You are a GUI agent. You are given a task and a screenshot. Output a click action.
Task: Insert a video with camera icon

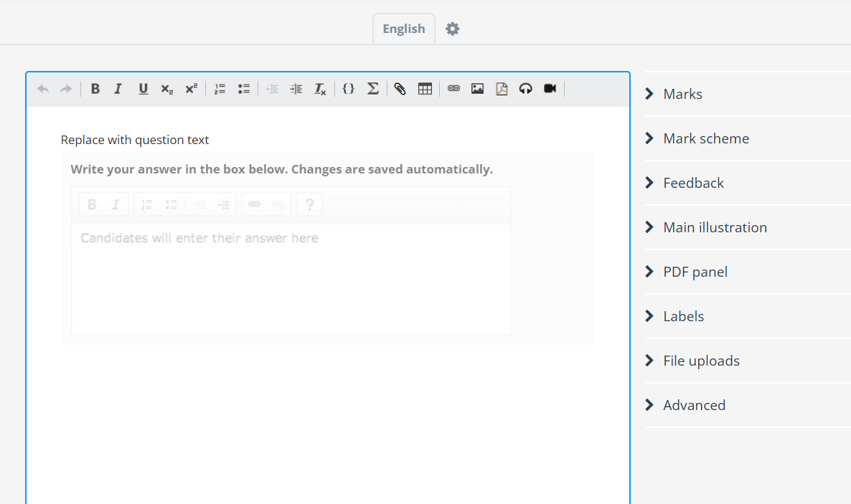[550, 88]
